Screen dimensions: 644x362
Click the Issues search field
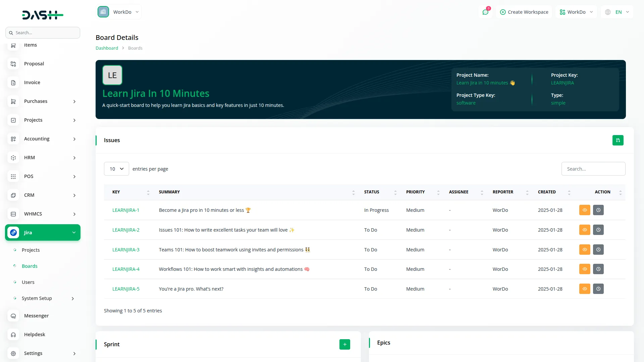(593, 169)
